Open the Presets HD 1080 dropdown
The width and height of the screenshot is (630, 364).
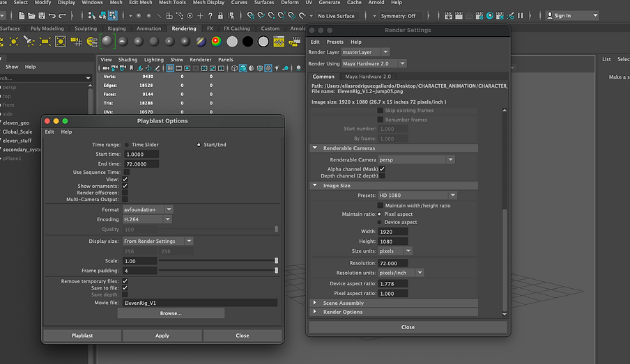coord(417,196)
